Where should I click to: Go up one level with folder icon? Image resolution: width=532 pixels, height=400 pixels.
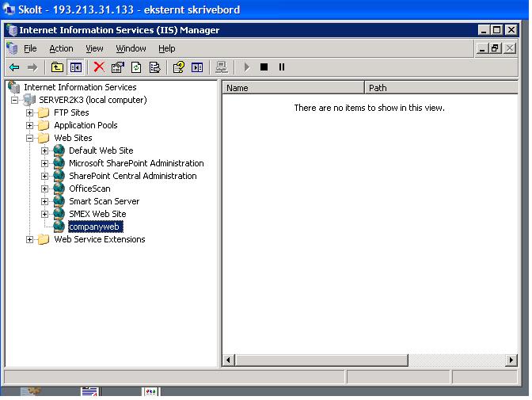click(x=57, y=67)
